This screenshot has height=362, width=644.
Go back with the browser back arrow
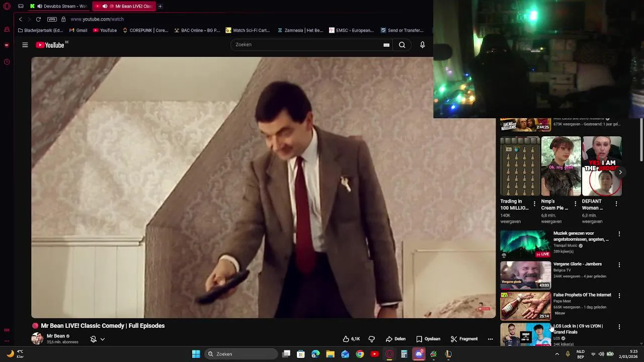[x=21, y=19]
